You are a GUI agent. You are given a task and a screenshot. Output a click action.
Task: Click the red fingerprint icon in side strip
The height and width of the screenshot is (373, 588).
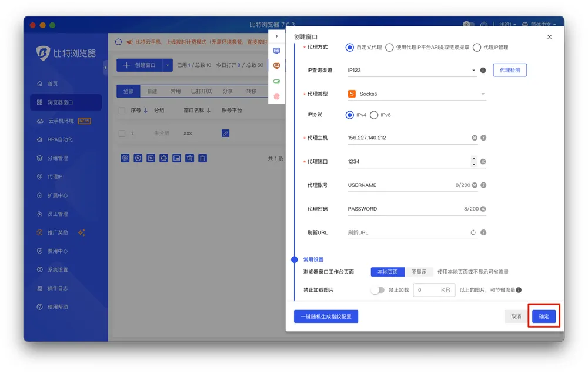pyautogui.click(x=277, y=96)
